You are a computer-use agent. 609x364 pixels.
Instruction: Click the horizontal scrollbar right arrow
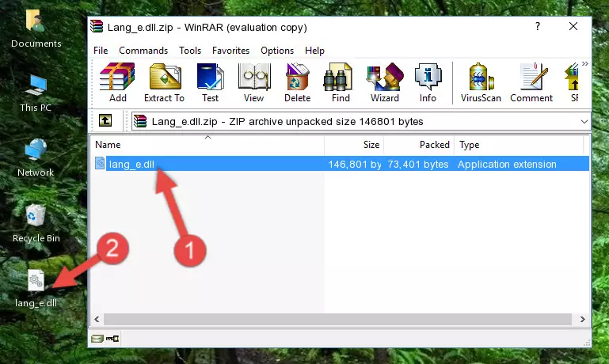(x=583, y=319)
